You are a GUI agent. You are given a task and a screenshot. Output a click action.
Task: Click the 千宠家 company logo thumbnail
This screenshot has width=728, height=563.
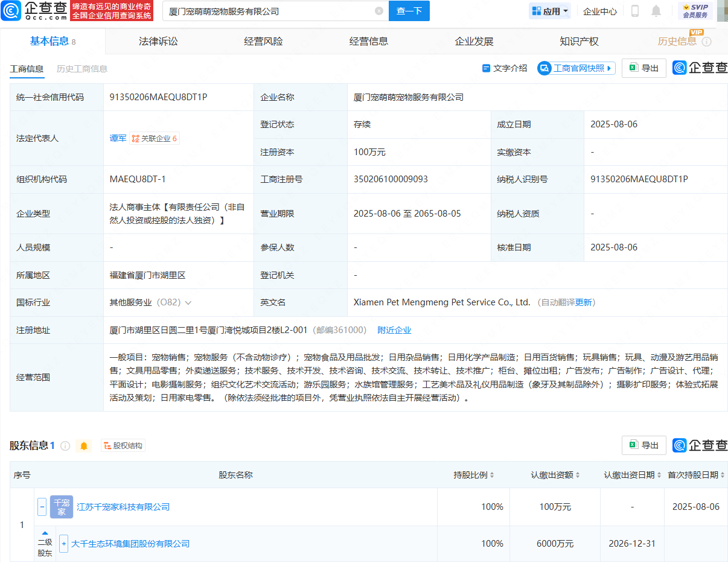pyautogui.click(x=62, y=507)
